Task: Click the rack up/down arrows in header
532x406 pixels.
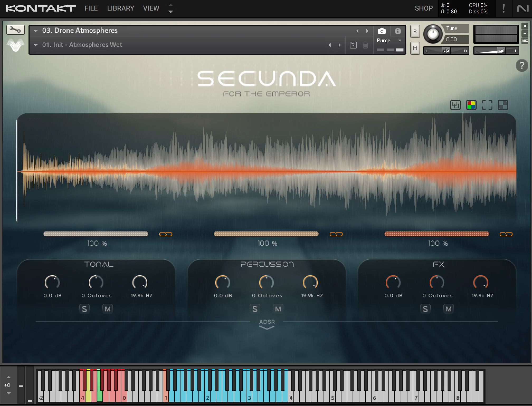Action: (171, 8)
